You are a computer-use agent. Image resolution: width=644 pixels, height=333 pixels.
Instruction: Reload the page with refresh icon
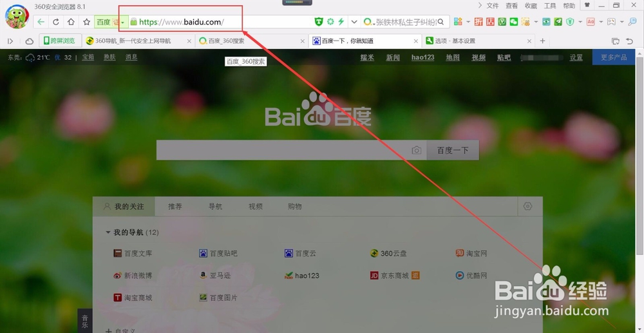click(x=56, y=22)
